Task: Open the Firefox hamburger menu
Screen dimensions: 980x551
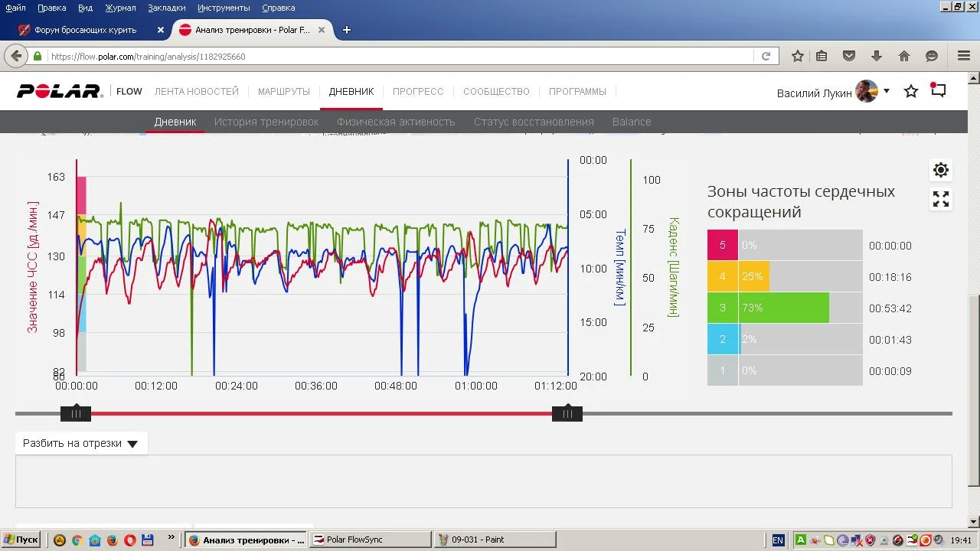Action: click(x=964, y=56)
